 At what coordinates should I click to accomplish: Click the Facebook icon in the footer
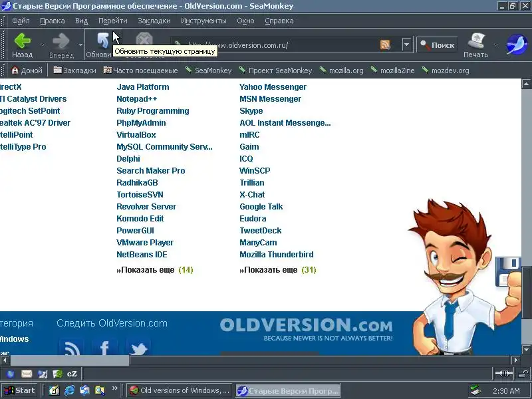(x=104, y=346)
